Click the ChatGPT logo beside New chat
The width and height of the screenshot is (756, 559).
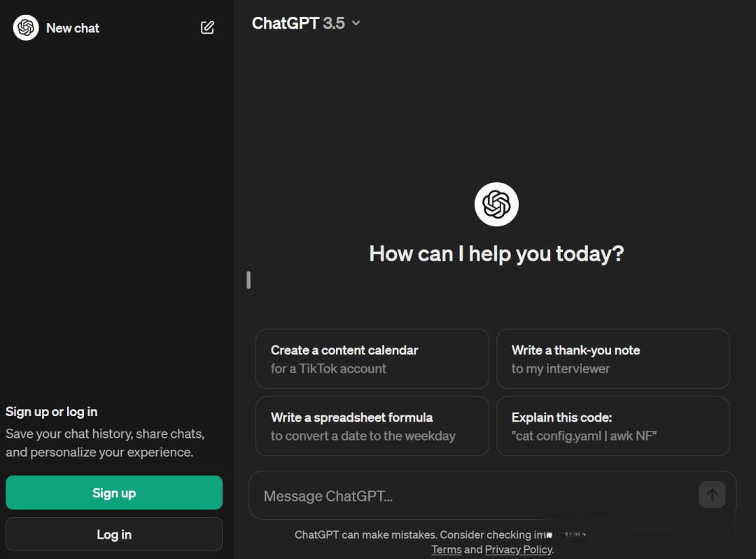tap(26, 27)
